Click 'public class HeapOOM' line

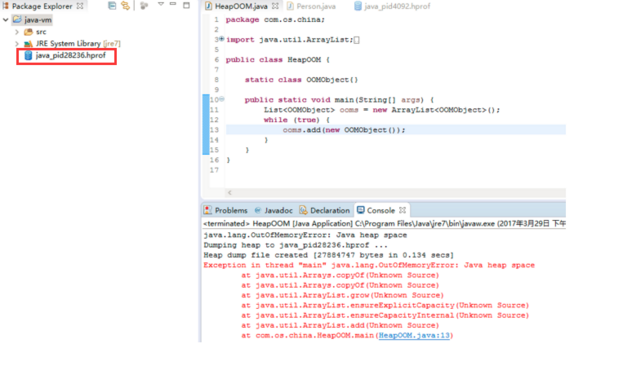pyautogui.click(x=278, y=60)
